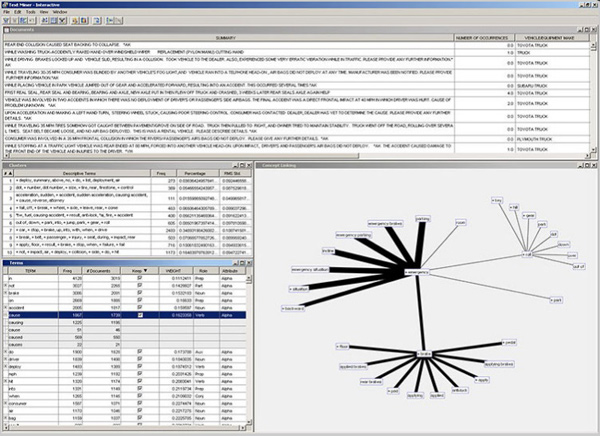Open the Tools menu
600x436 pixels.
click(31, 12)
